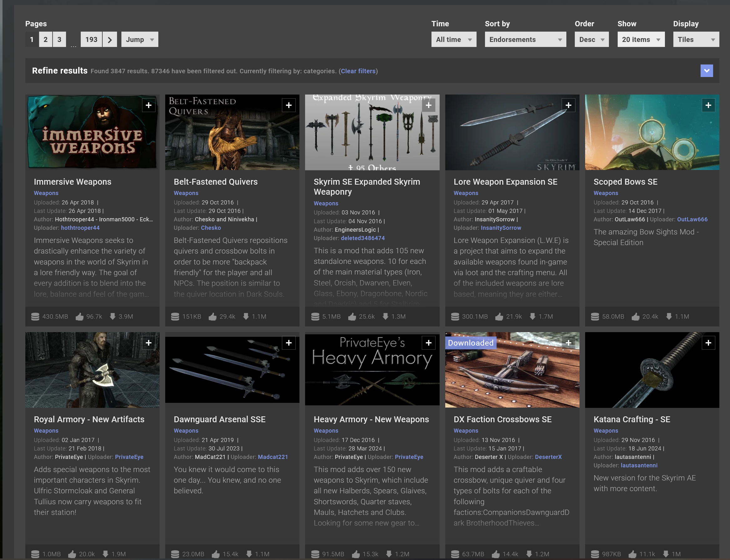Open uploader hothtrooper44 profile link
Screen dimensions: 730x560
(x=80, y=228)
